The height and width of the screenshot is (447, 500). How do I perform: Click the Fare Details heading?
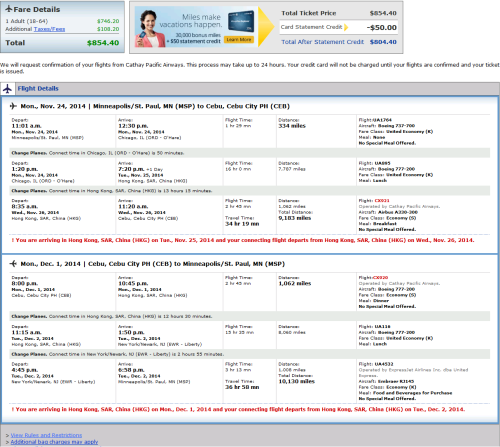(37, 9)
